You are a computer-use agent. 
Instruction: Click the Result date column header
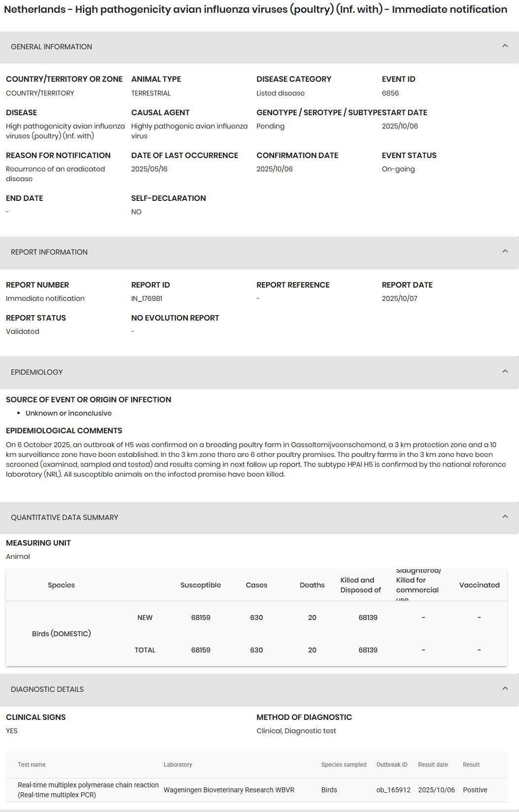(433, 765)
